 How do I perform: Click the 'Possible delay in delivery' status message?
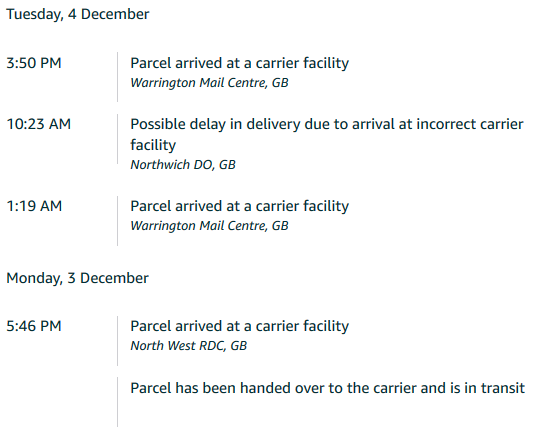tap(327, 135)
